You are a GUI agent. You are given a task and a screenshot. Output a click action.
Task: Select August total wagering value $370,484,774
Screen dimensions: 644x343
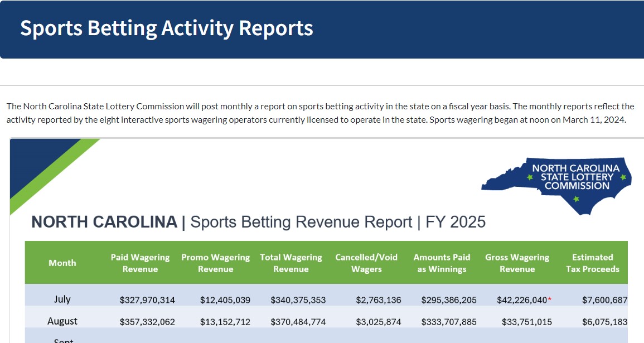coord(298,322)
